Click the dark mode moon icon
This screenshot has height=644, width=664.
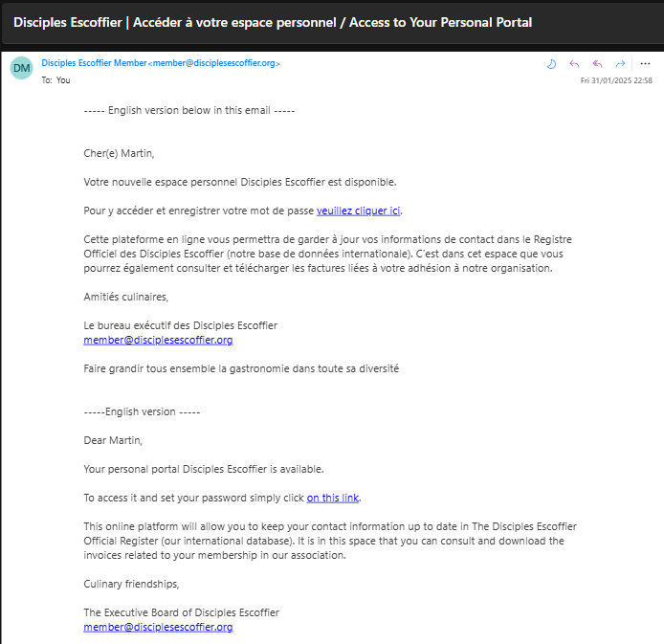tap(551, 63)
